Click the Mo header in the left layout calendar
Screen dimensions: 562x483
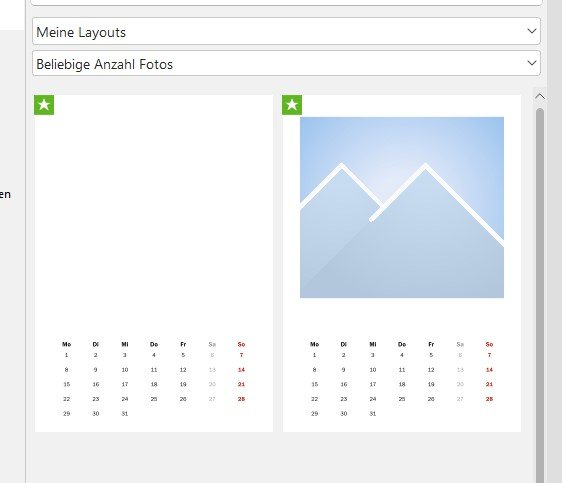tap(66, 344)
